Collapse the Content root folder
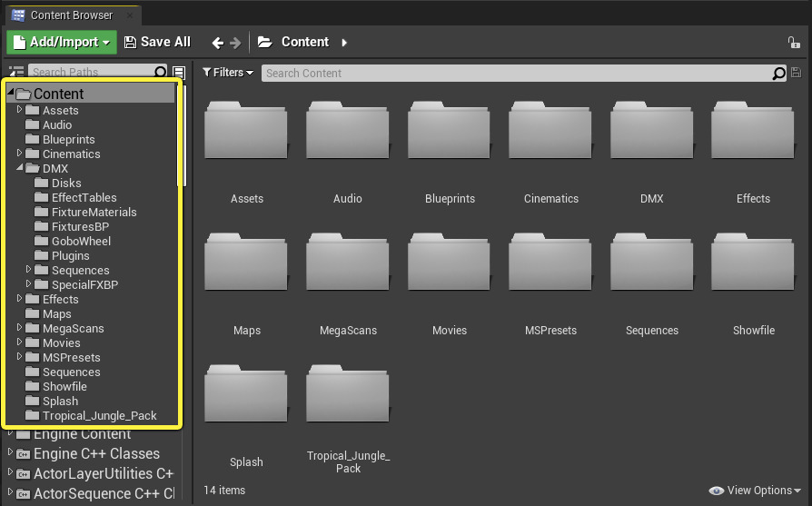 coord(10,92)
